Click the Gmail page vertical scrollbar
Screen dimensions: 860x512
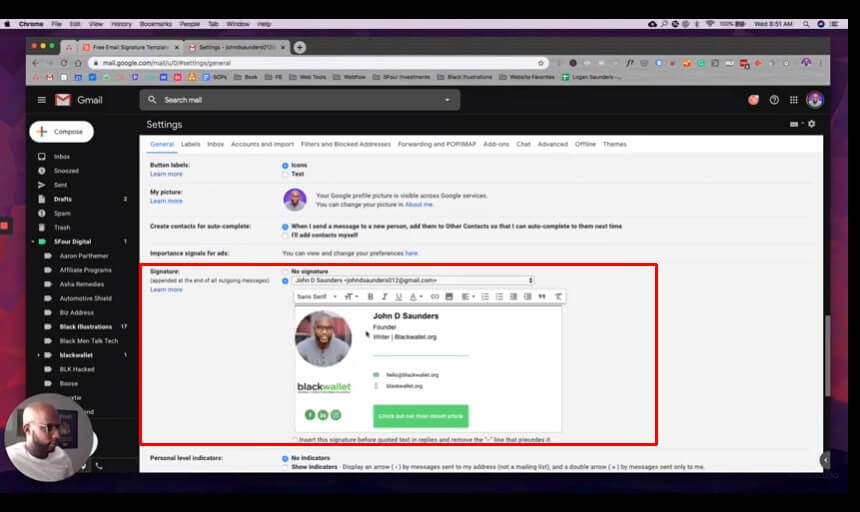pos(827,355)
